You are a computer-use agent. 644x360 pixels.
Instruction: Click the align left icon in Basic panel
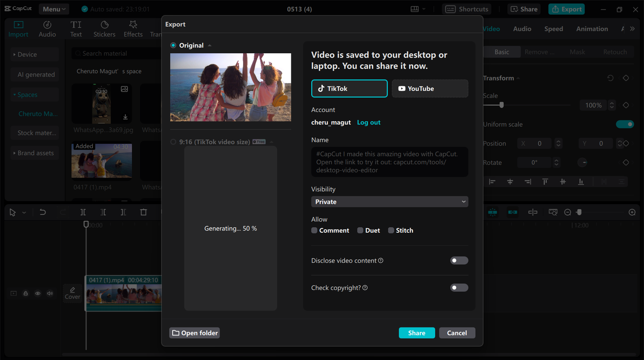(x=492, y=182)
